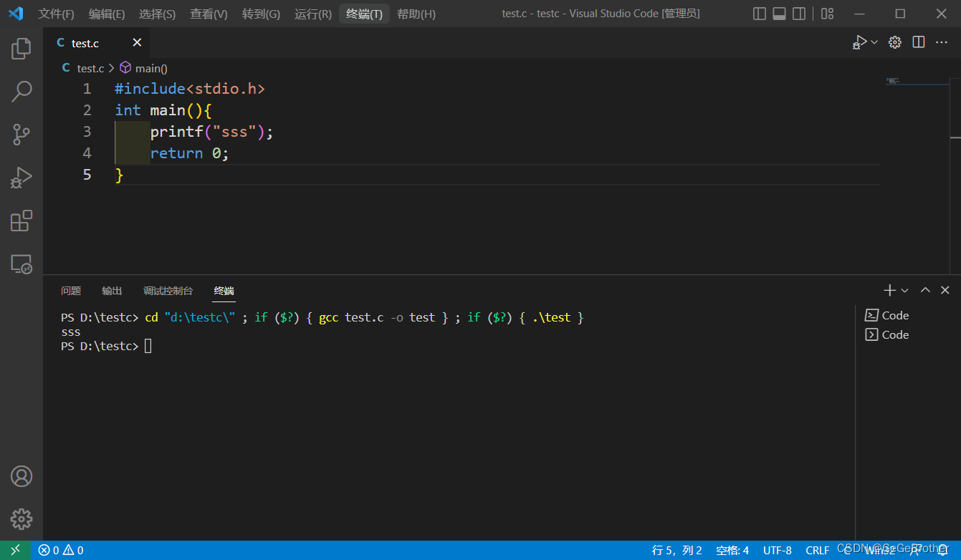
Task: Toggle the primary side bar layout icon
Action: point(760,14)
